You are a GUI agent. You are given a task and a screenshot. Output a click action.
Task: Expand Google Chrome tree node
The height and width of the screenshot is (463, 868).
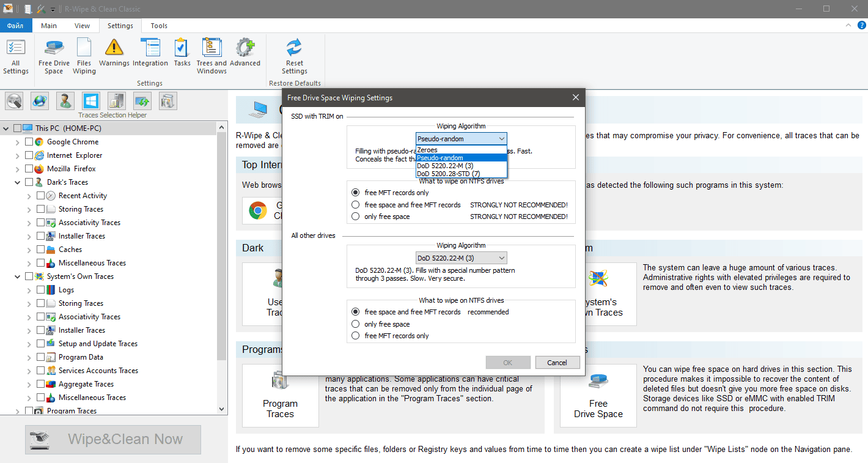click(x=18, y=142)
